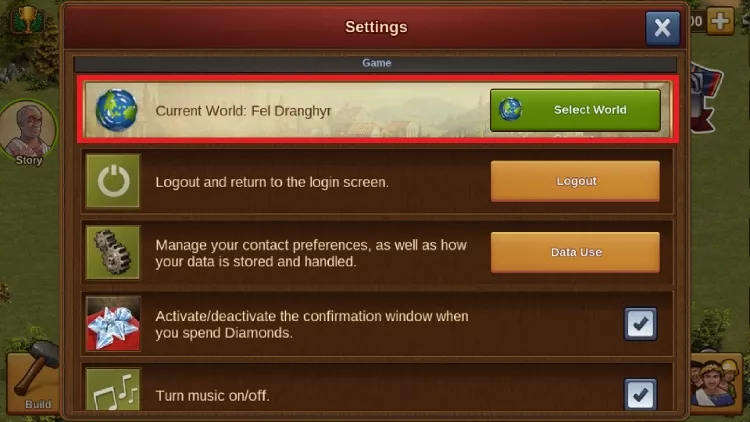This screenshot has height=422, width=750.
Task: Click the small globe inside Select World
Action: (510, 109)
